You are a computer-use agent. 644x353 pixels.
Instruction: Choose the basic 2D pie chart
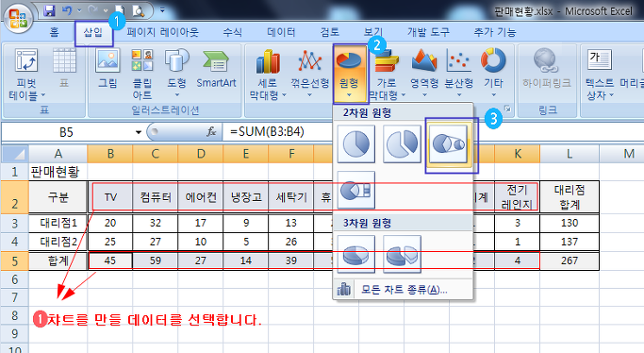pos(356,144)
